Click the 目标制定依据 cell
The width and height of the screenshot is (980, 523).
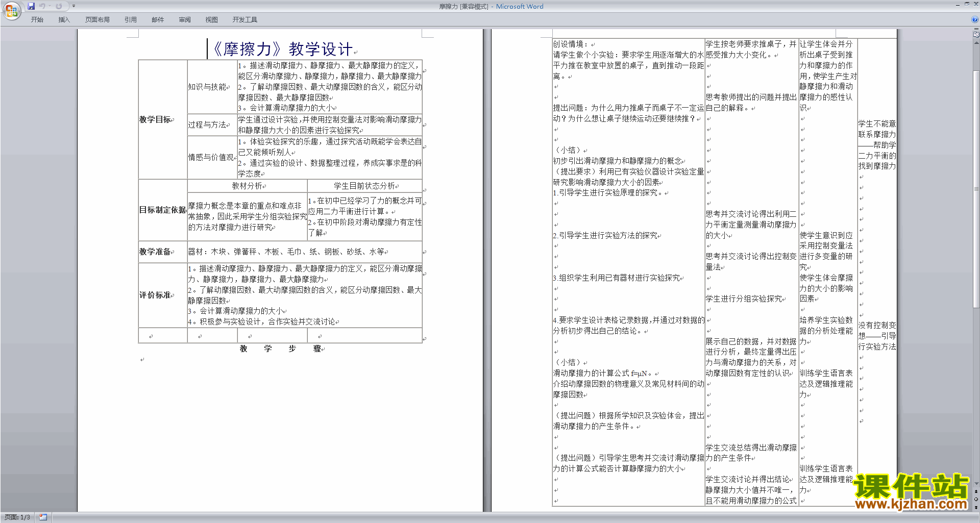pos(162,210)
